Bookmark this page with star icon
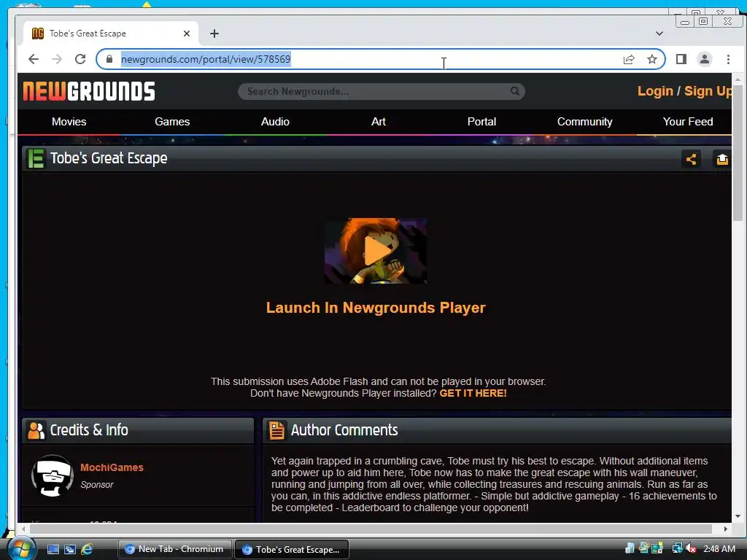 click(651, 59)
